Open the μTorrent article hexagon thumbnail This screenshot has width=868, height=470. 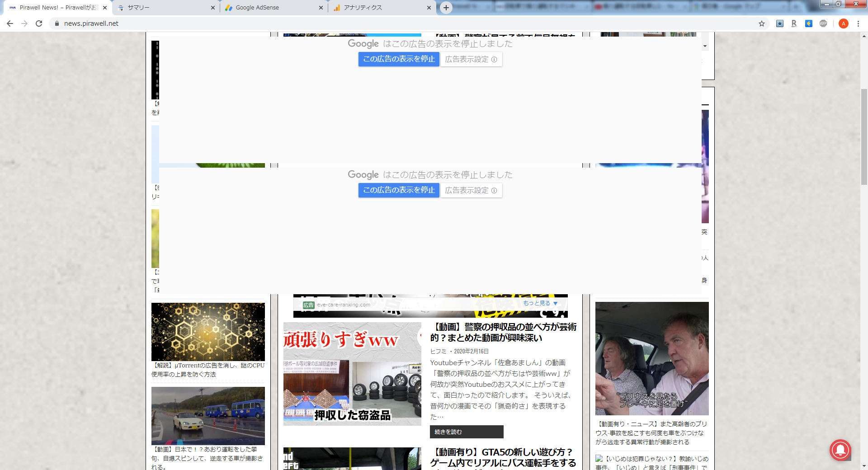208,332
